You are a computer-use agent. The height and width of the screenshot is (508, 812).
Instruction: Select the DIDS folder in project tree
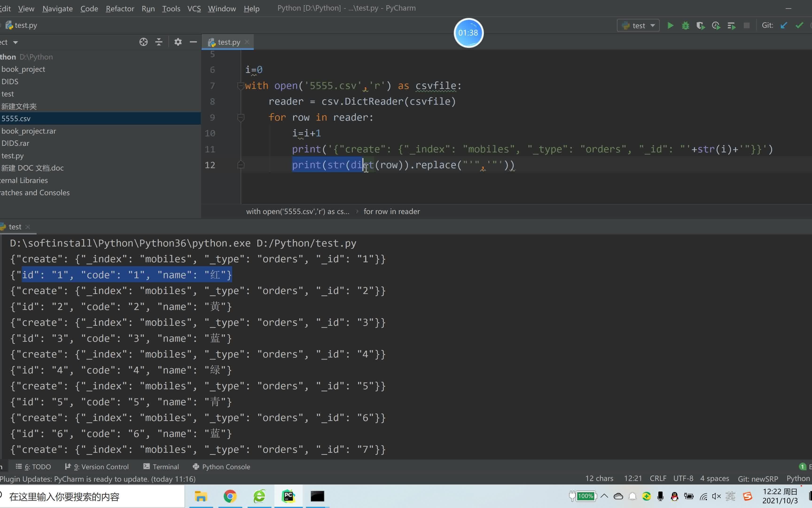pos(10,82)
